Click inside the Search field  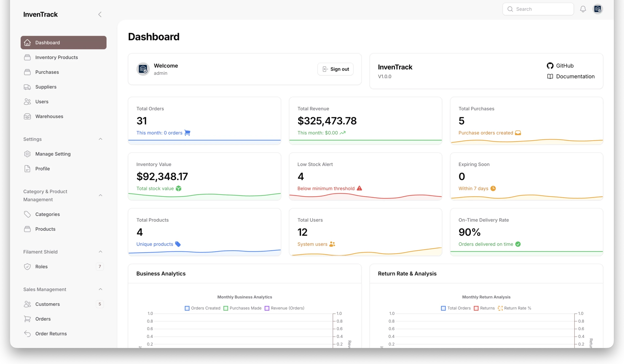tap(538, 9)
